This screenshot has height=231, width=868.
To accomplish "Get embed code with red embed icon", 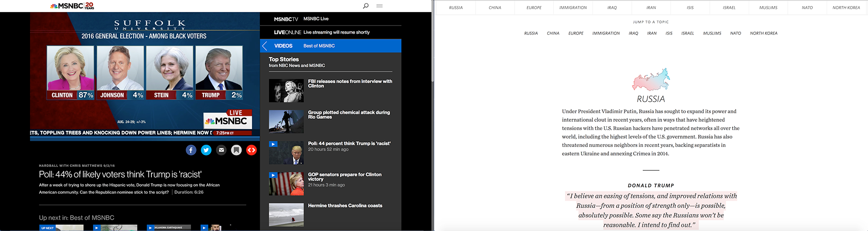I will pos(251,150).
